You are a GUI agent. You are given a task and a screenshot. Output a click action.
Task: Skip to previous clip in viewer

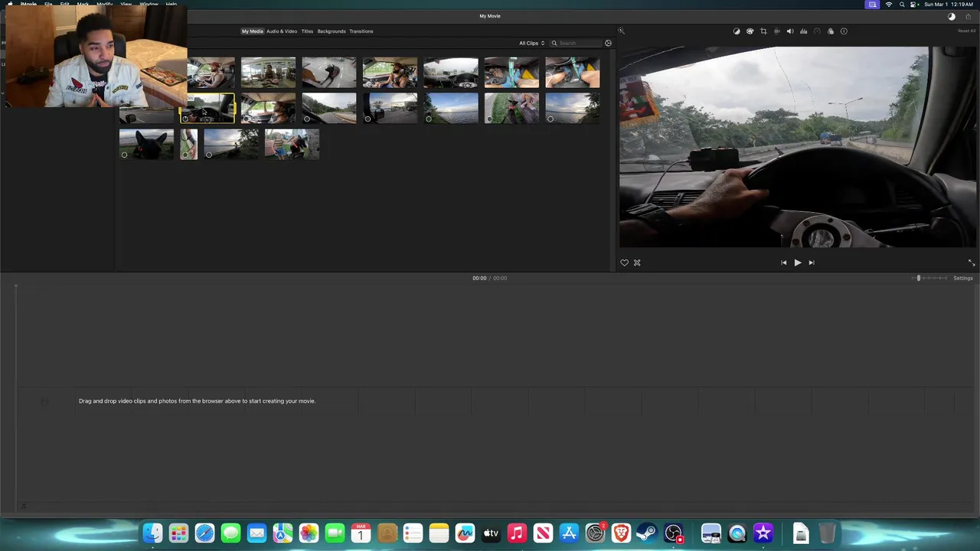783,262
